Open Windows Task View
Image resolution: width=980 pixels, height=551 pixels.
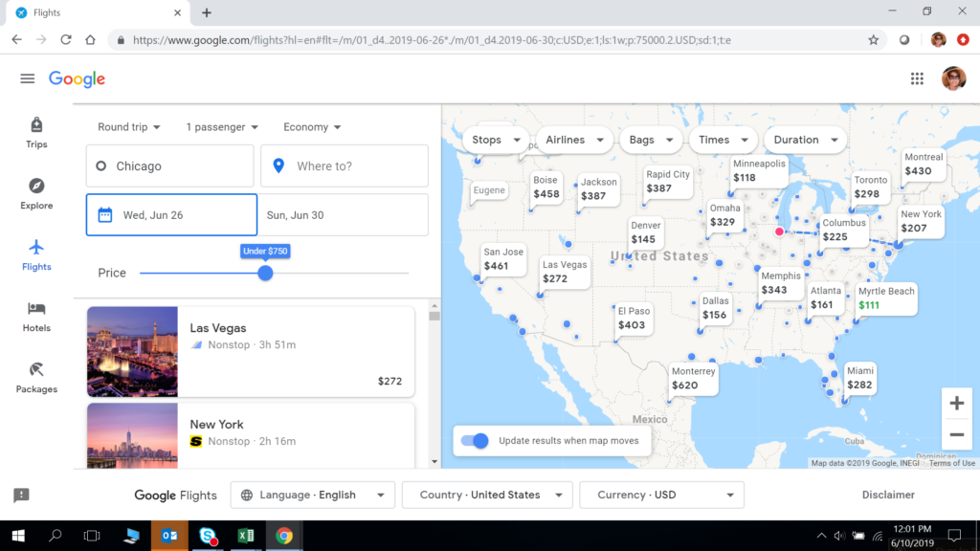(92, 536)
